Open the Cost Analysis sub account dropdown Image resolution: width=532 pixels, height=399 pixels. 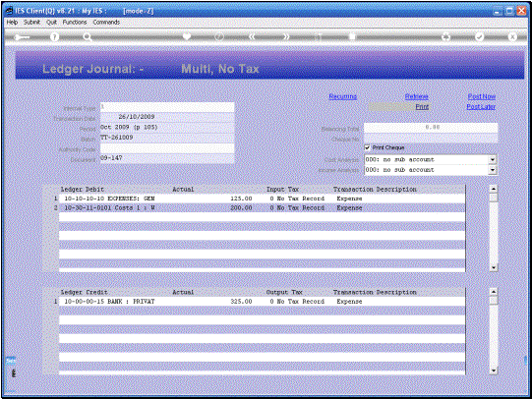(493, 159)
